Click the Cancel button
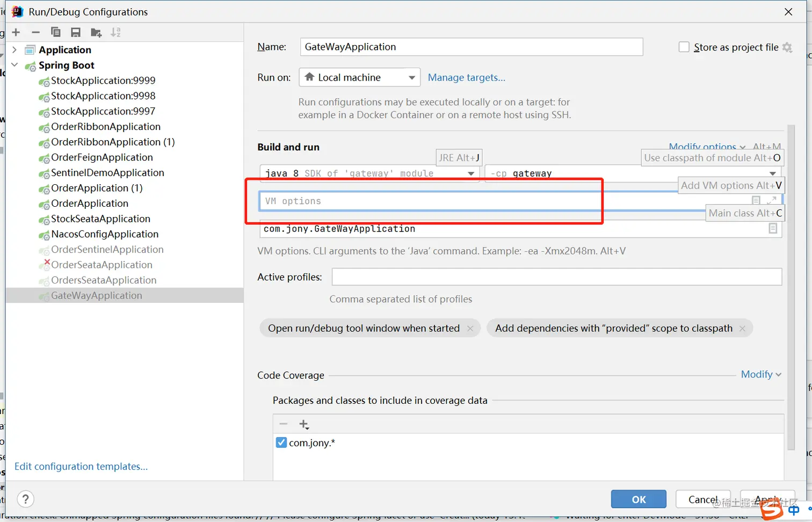Screen dimensions: 812x522 coord(703,499)
